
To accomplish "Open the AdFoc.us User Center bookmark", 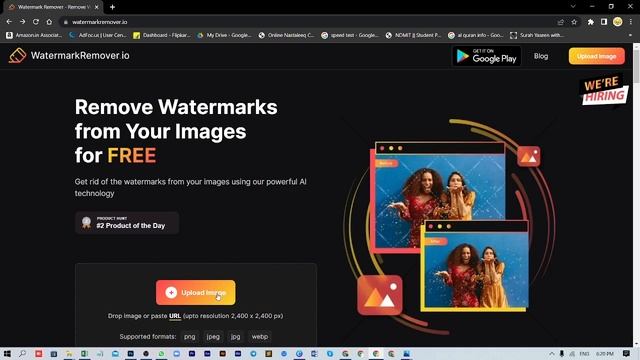I will [98, 36].
